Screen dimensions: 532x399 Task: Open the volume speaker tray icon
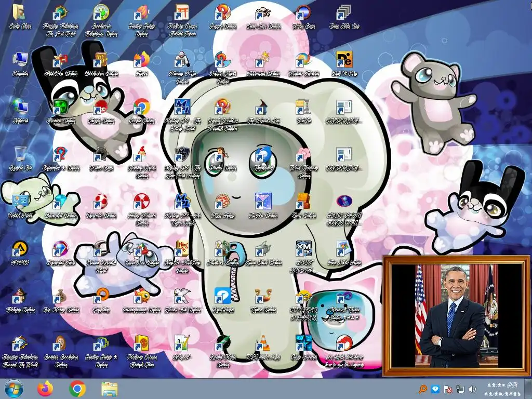tap(472, 389)
